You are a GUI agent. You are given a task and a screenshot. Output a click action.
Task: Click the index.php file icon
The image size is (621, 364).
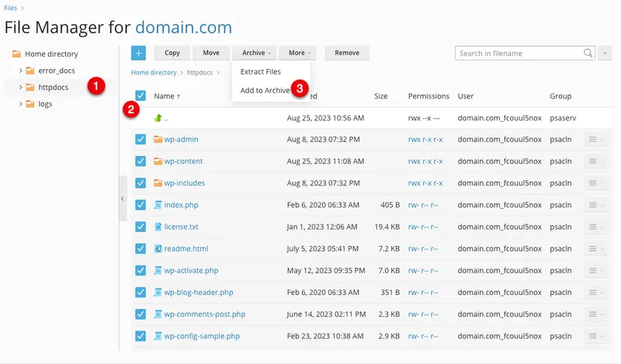[x=158, y=206]
